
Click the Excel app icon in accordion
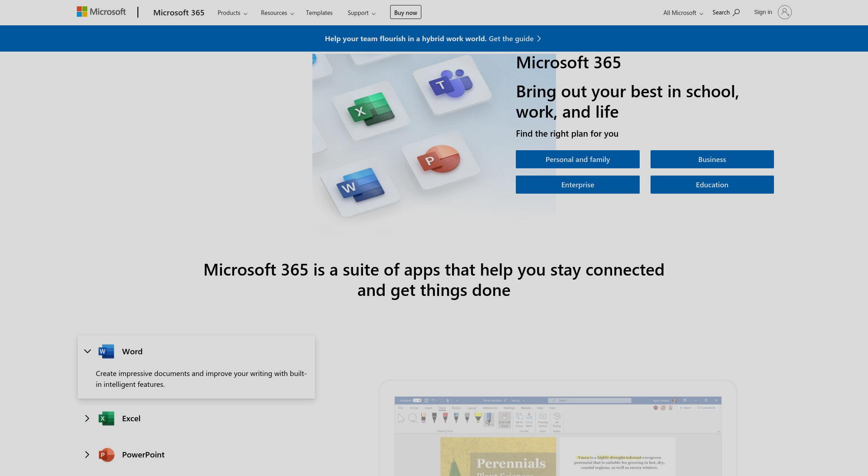click(x=106, y=418)
